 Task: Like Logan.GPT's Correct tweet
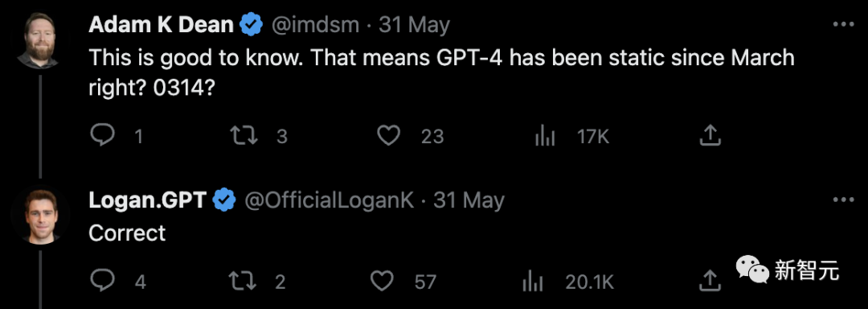pos(382,282)
